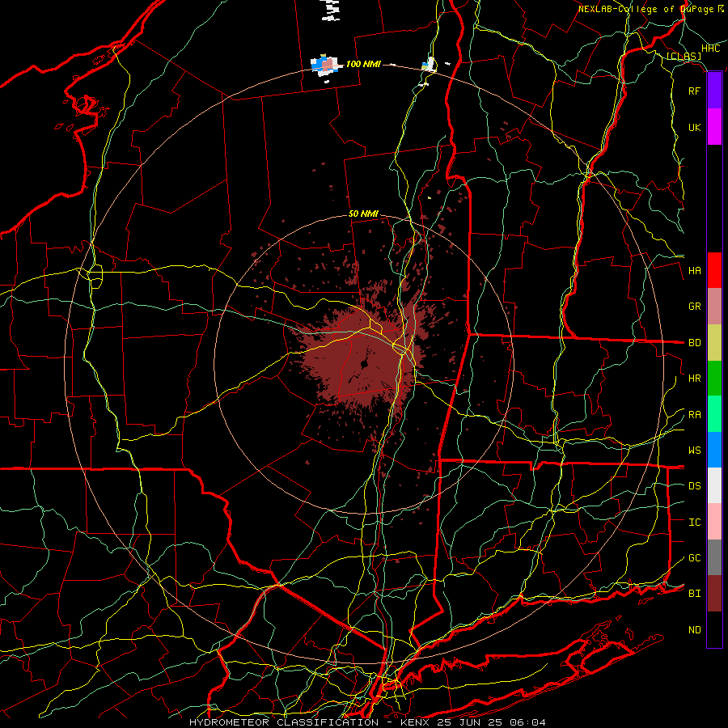Click the HHC product label

pyautogui.click(x=710, y=49)
